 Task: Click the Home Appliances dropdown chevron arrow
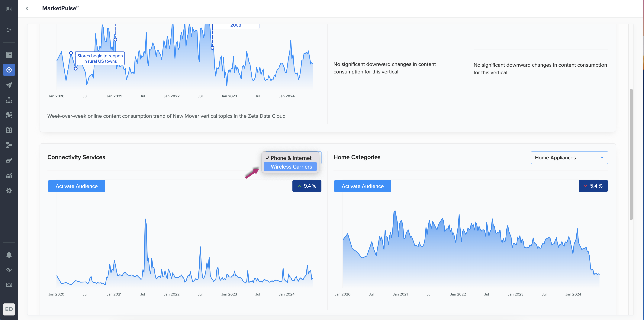pyautogui.click(x=602, y=158)
